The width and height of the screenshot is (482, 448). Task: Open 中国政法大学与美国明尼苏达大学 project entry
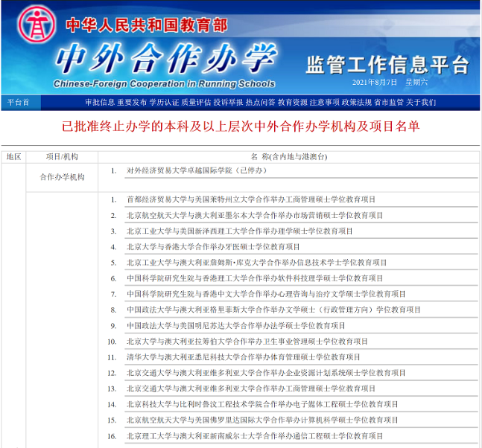235,326
